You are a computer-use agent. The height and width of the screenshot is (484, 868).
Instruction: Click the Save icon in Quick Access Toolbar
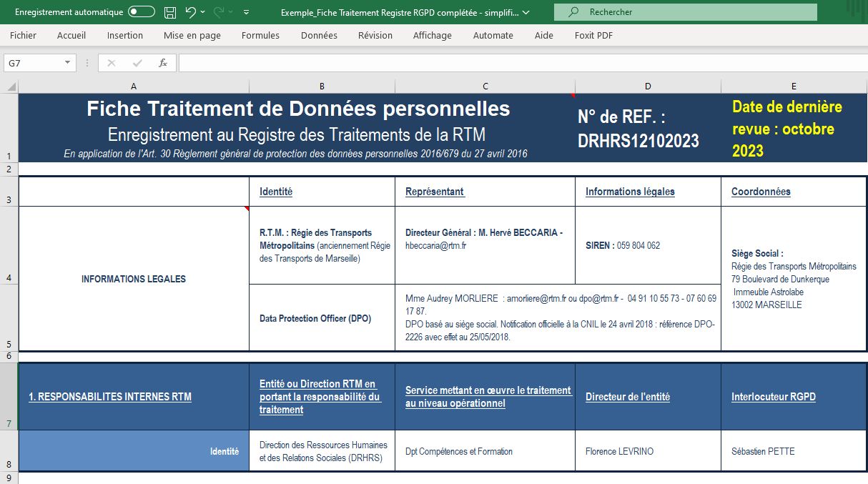click(x=169, y=11)
